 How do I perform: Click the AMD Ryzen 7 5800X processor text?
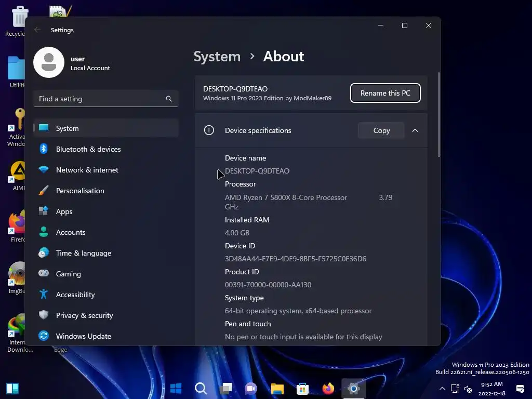click(286, 197)
